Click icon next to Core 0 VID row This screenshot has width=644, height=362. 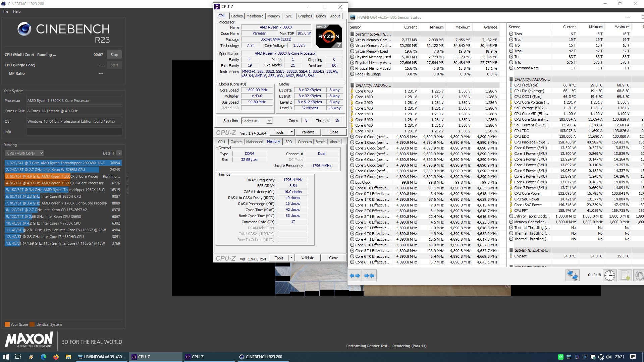(352, 91)
